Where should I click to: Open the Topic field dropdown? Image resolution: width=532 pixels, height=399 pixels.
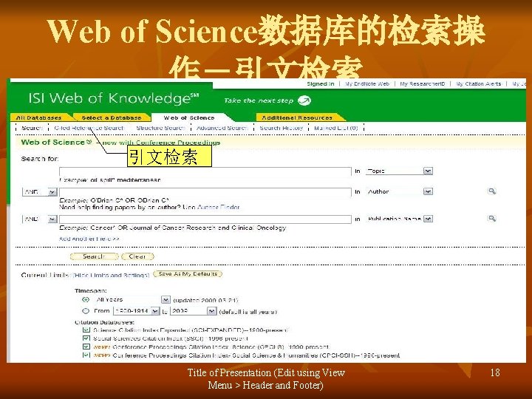(x=428, y=171)
